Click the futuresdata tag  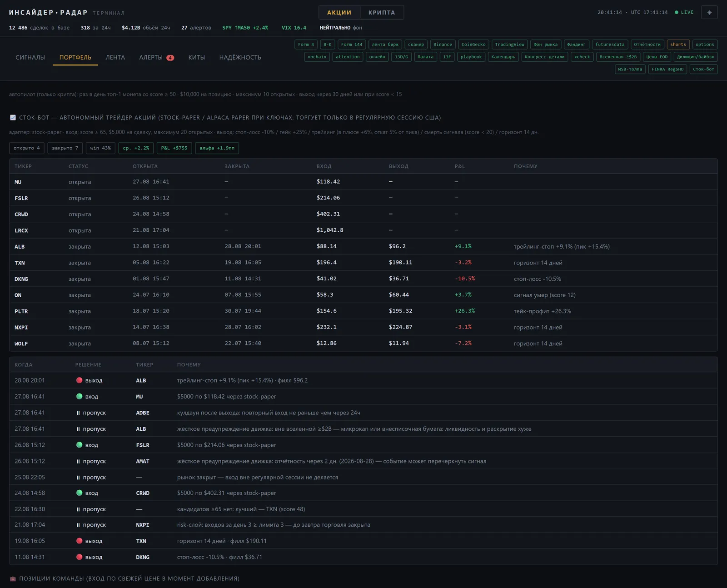pyautogui.click(x=610, y=45)
